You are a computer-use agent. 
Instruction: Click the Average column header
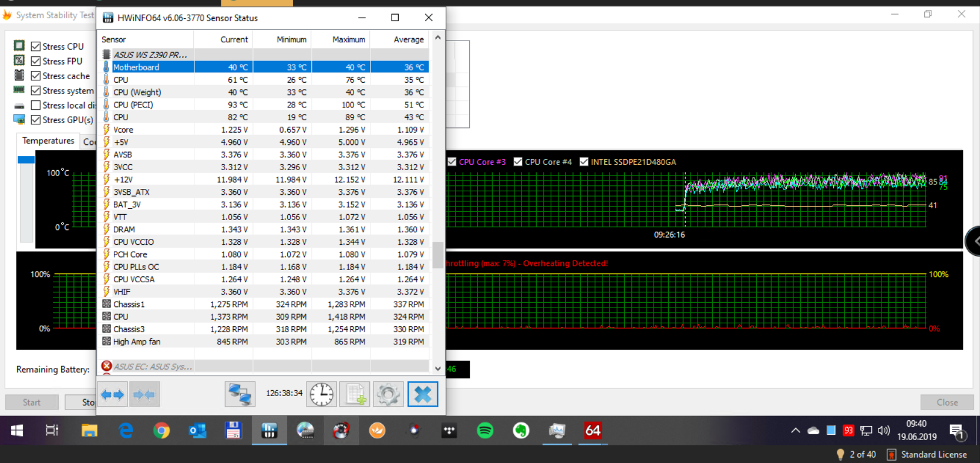pos(399,39)
